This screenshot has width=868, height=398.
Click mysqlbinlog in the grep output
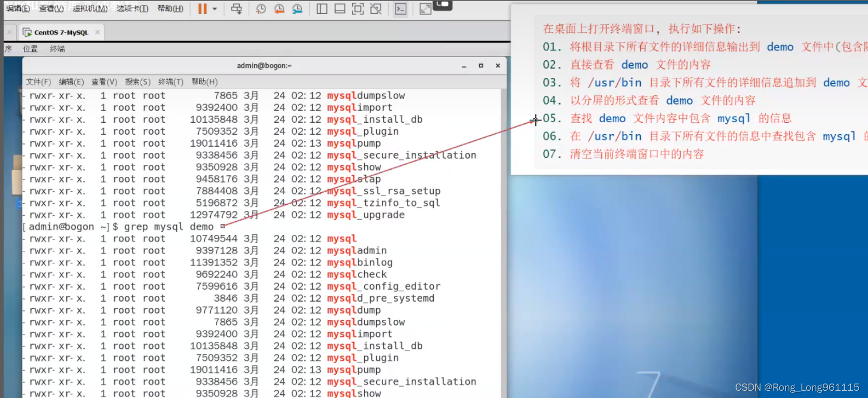tap(360, 263)
